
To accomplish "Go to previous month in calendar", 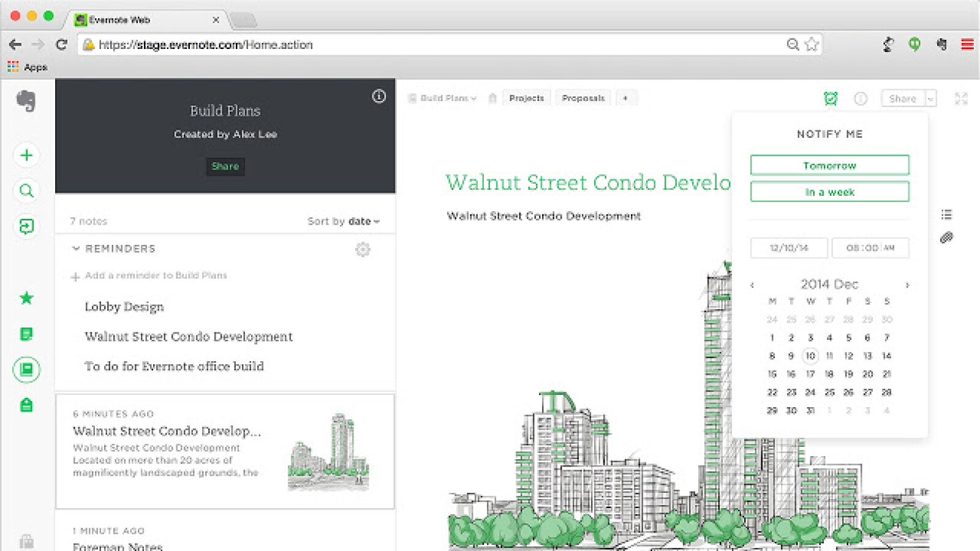I will 752,285.
